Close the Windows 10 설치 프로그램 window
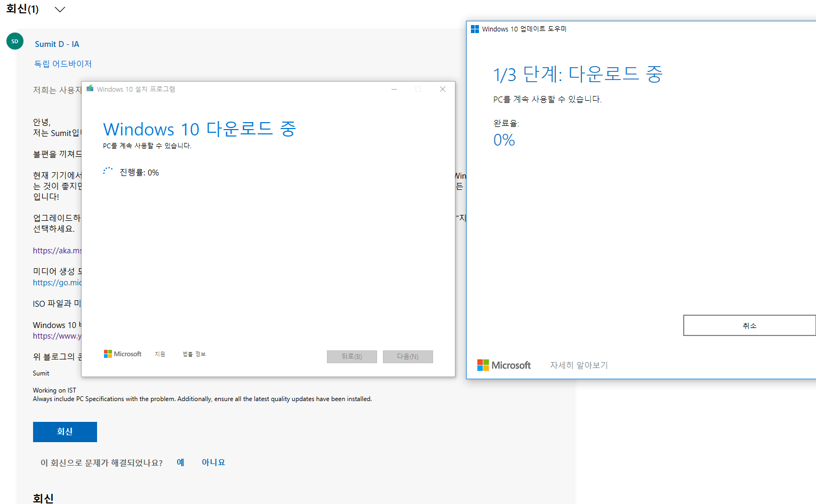The height and width of the screenshot is (504, 816). tap(443, 89)
